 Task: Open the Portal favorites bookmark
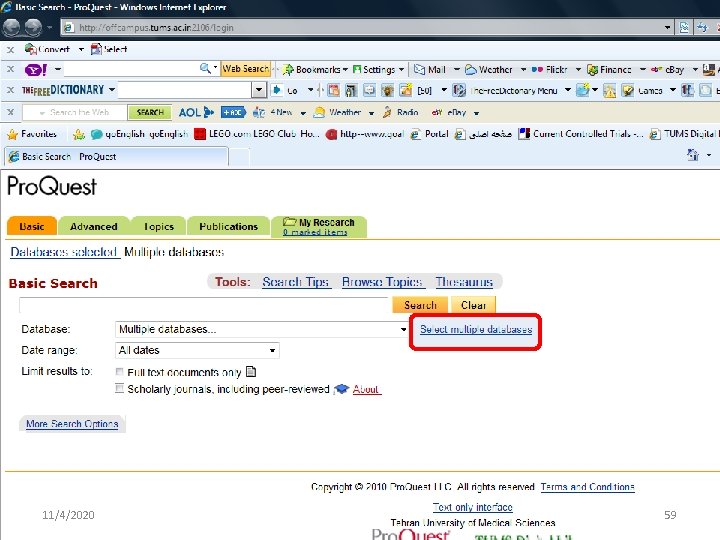pyautogui.click(x=430, y=134)
